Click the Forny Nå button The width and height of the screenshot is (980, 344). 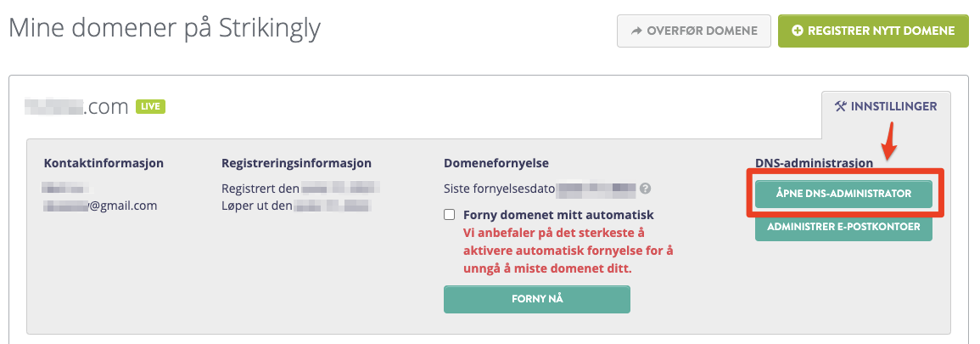coord(537,299)
